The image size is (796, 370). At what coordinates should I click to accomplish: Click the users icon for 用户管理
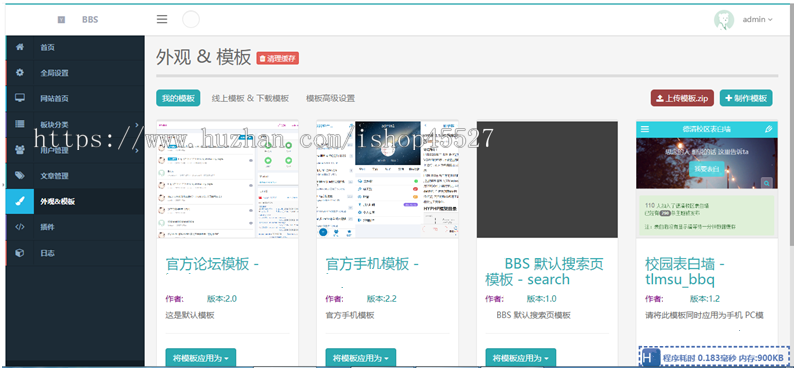click(20, 150)
